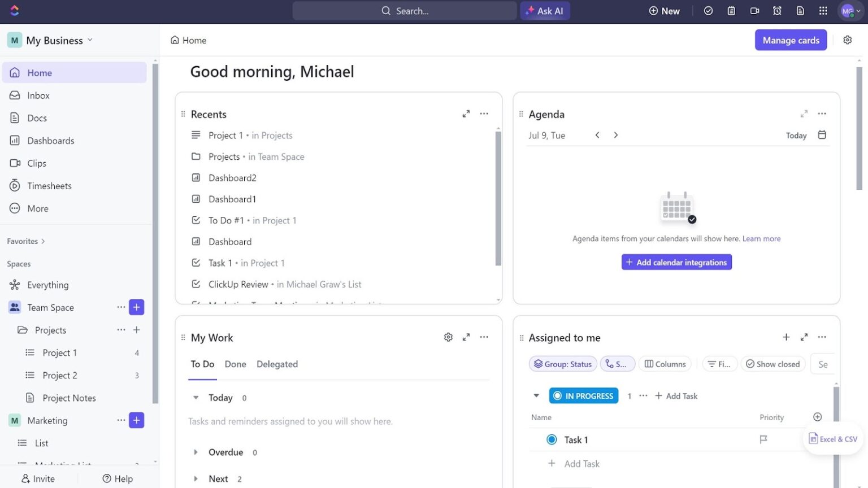The image size is (868, 488).
Task: Switch to the Delegated tab
Action: point(277,364)
